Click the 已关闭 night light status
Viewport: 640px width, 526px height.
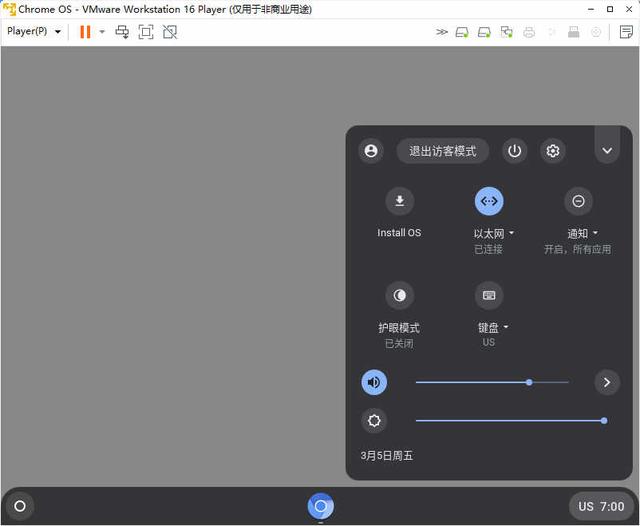point(399,344)
